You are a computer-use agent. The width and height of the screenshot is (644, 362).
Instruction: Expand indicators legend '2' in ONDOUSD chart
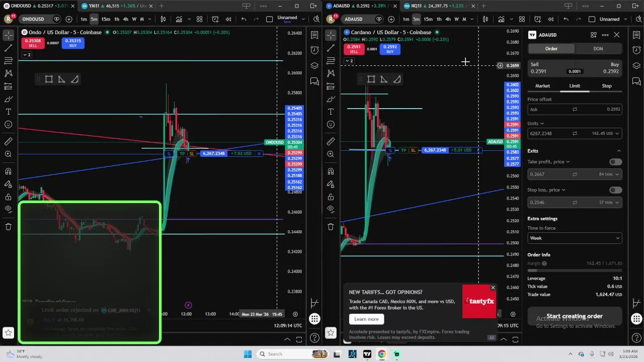point(27,54)
